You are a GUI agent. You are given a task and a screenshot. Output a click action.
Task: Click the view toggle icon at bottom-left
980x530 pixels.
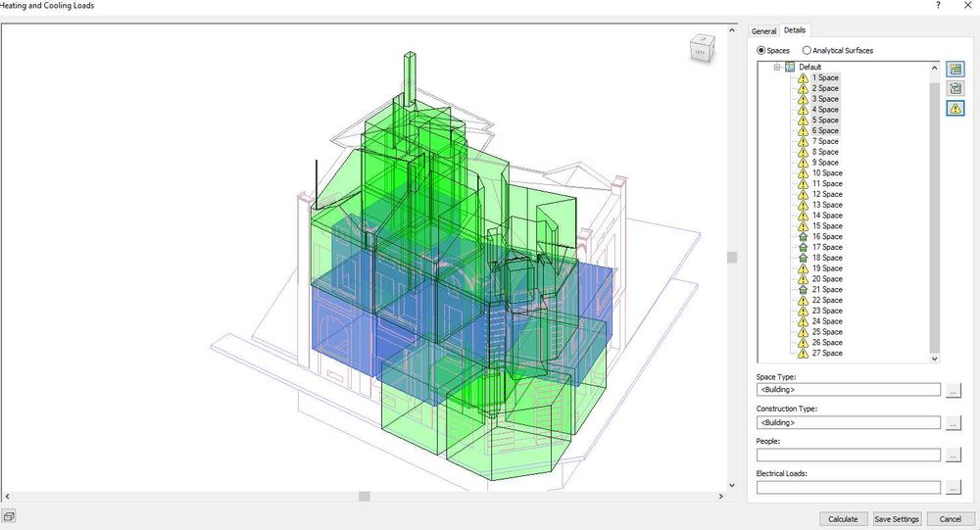[x=9, y=516]
